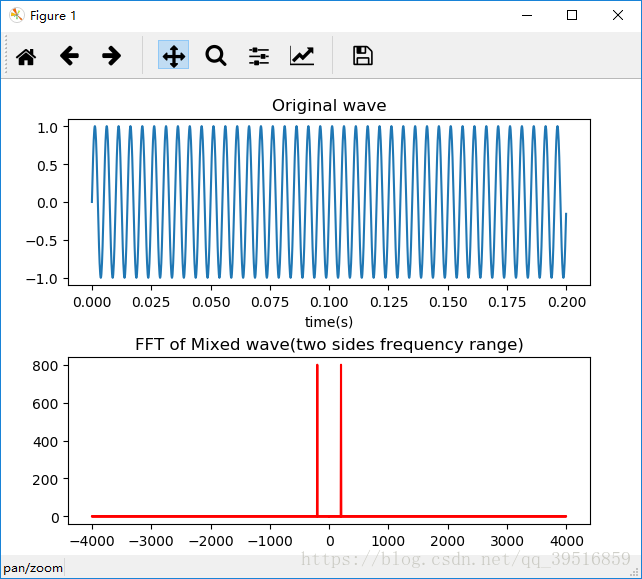Select the Zoom to rectangle magnifier tool
This screenshot has width=642, height=579.
pos(216,56)
